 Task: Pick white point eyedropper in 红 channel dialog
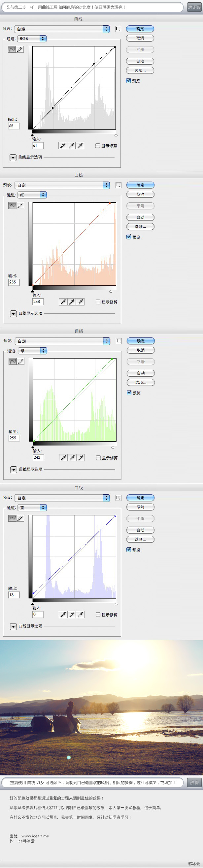point(80,302)
